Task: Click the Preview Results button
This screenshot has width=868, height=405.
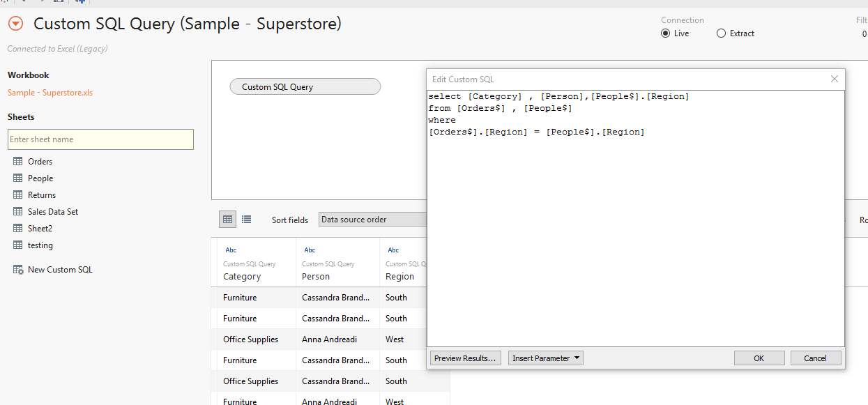Action: 465,358
